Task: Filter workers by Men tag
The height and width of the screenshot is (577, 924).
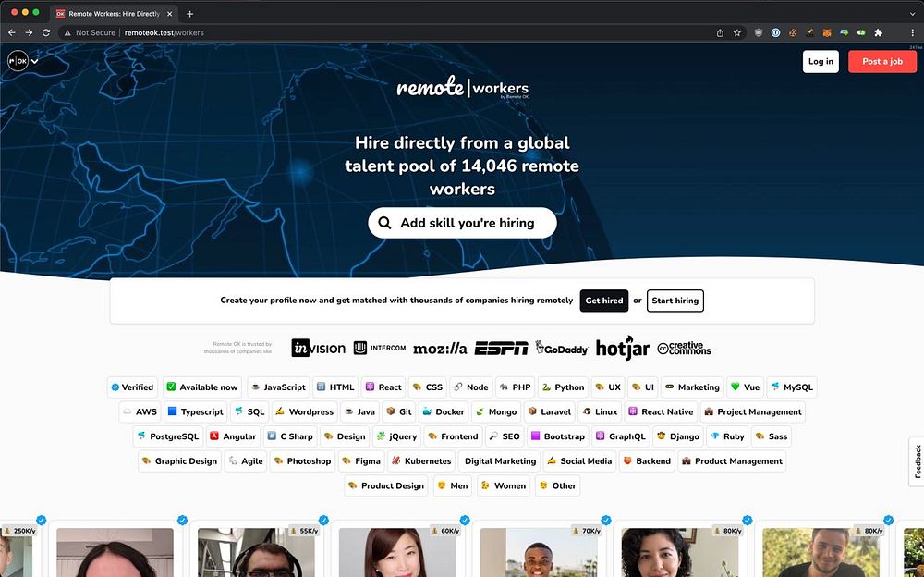Action: pyautogui.click(x=453, y=486)
